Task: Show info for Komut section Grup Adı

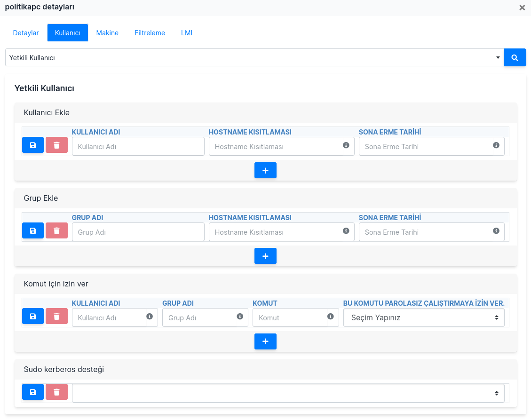Action: coord(240,317)
